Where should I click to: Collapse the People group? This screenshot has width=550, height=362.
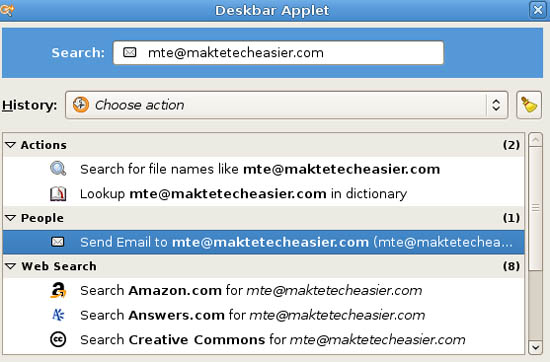[x=11, y=218]
